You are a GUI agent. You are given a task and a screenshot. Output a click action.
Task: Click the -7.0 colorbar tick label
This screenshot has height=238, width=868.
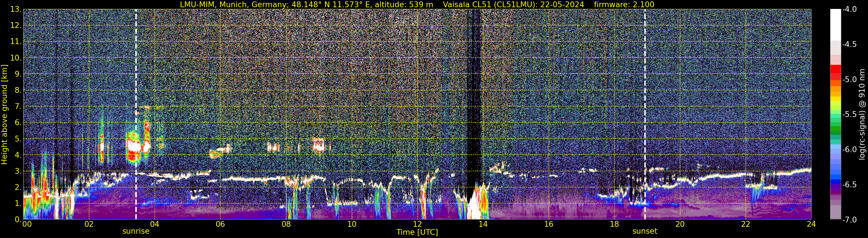pos(849,220)
